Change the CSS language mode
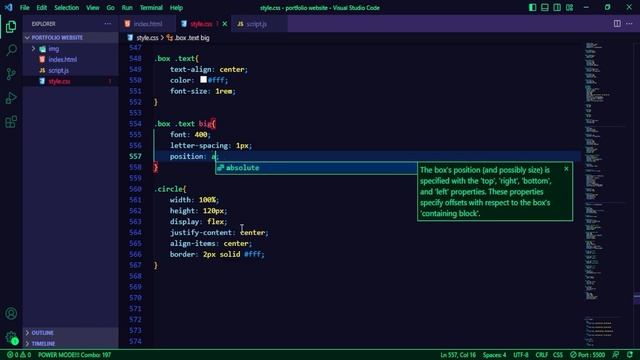Screen dimensions: 640x360 (x=558, y=355)
